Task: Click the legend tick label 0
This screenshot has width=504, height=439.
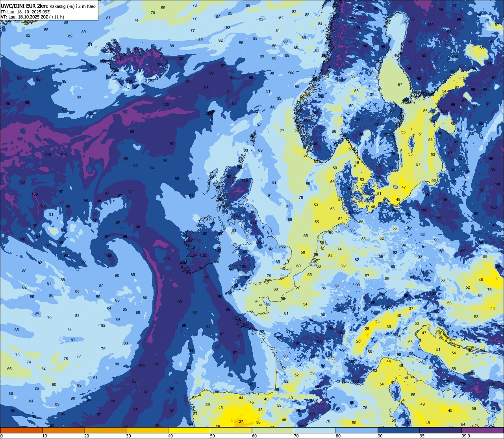Action: click(2, 436)
